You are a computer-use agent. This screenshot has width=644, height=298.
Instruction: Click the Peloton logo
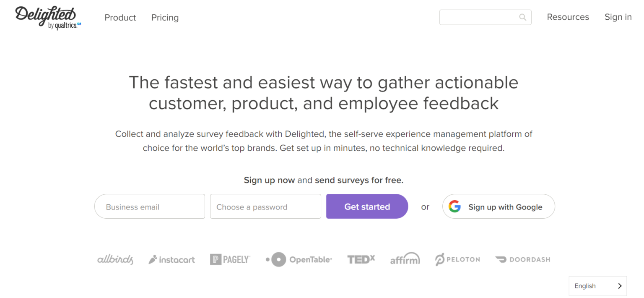(457, 259)
